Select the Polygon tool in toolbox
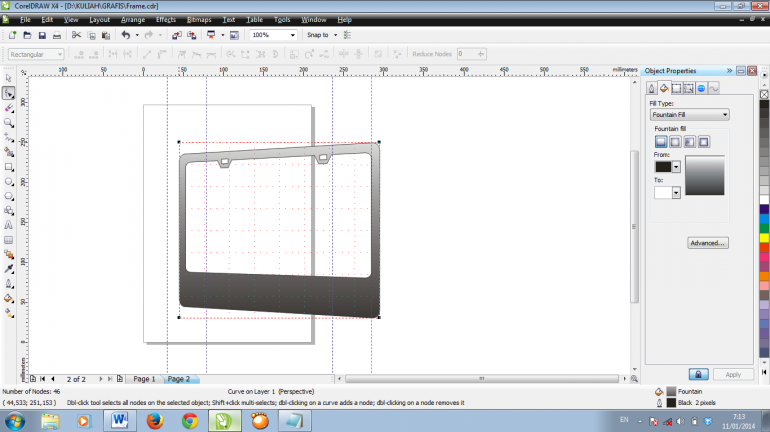Image resolution: width=770 pixels, height=432 pixels. click(x=8, y=196)
